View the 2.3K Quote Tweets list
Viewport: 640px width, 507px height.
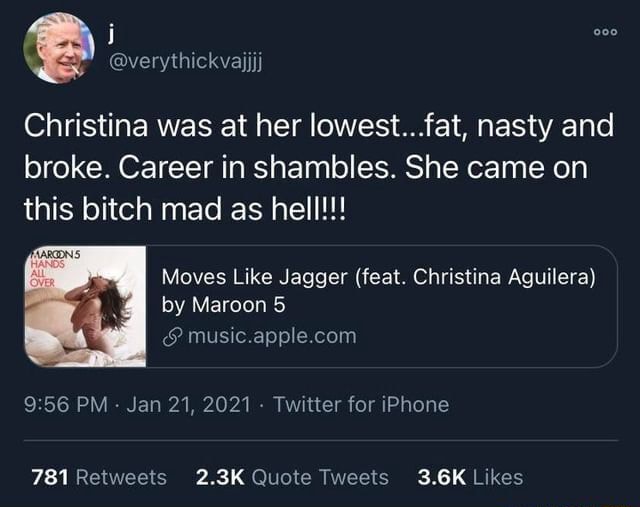pos(287,477)
